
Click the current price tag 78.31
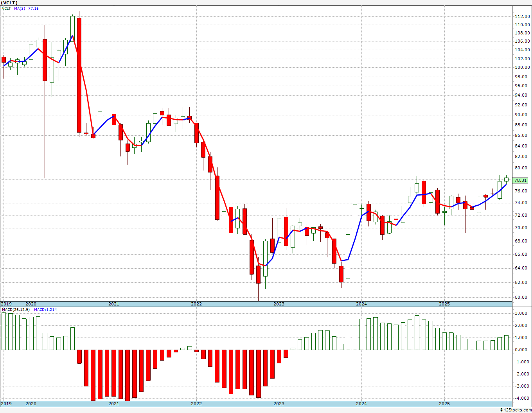520,180
